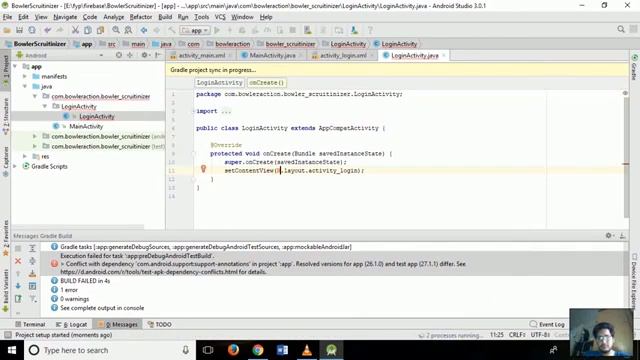
Task: Click the Open folder toolbar icon
Action: pyautogui.click(x=7, y=30)
